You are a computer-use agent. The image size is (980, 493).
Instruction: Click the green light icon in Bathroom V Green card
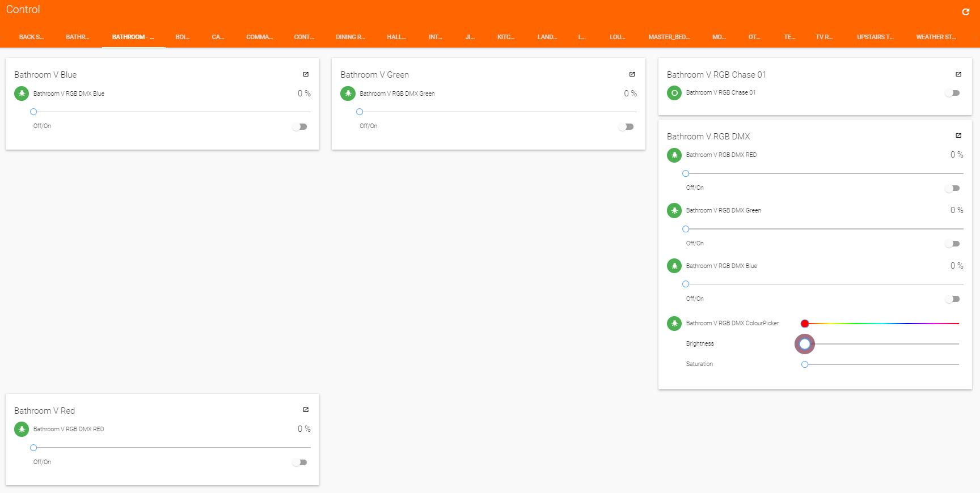348,93
